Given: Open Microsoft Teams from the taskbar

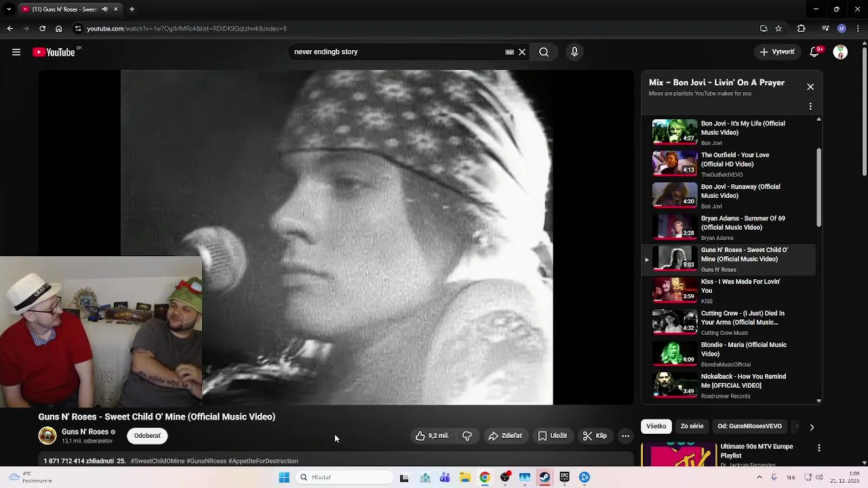Looking at the screenshot, I should [445, 477].
